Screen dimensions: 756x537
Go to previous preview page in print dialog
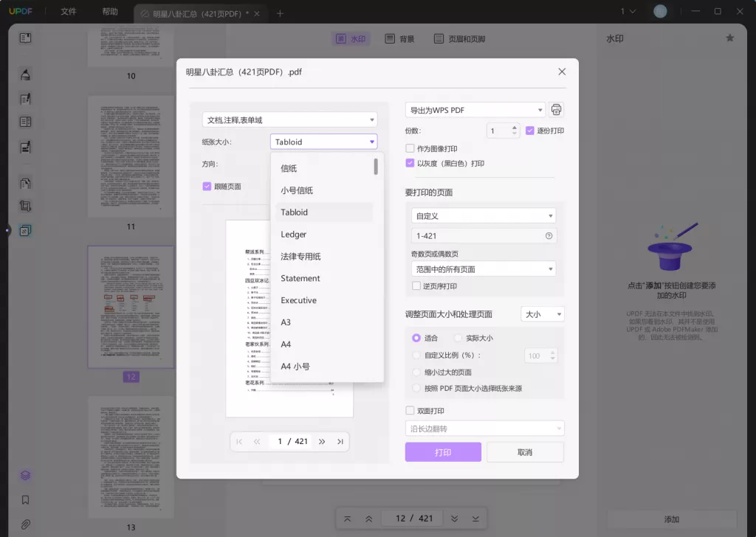257,442
